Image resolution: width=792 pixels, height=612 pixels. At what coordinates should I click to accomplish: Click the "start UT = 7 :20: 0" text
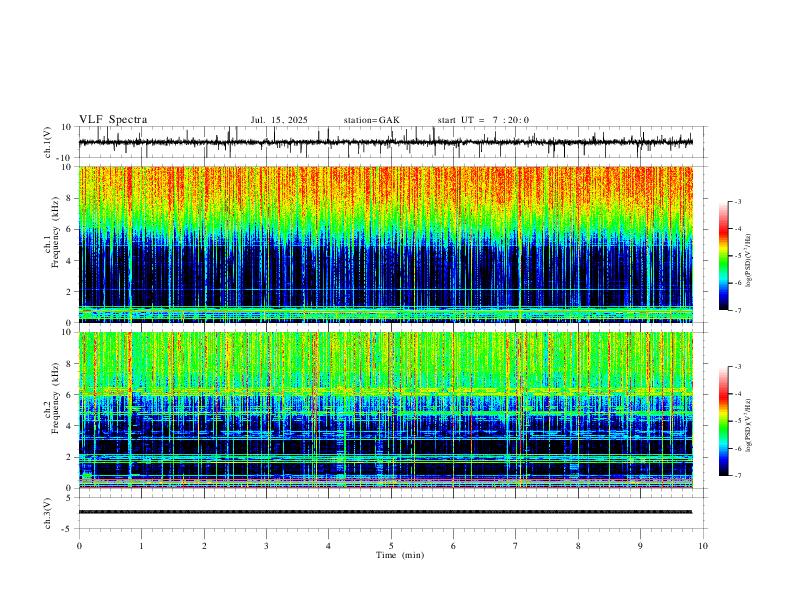tap(483, 120)
